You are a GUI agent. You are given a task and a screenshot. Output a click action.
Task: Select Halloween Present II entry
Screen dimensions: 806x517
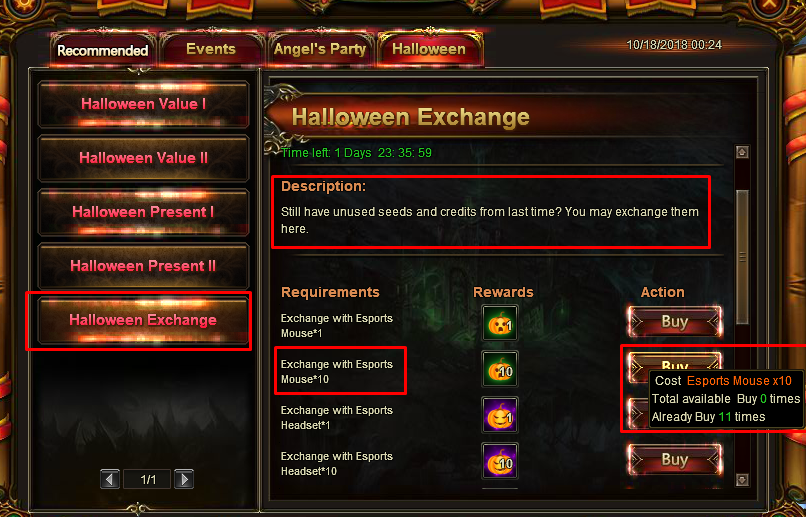tap(143, 266)
